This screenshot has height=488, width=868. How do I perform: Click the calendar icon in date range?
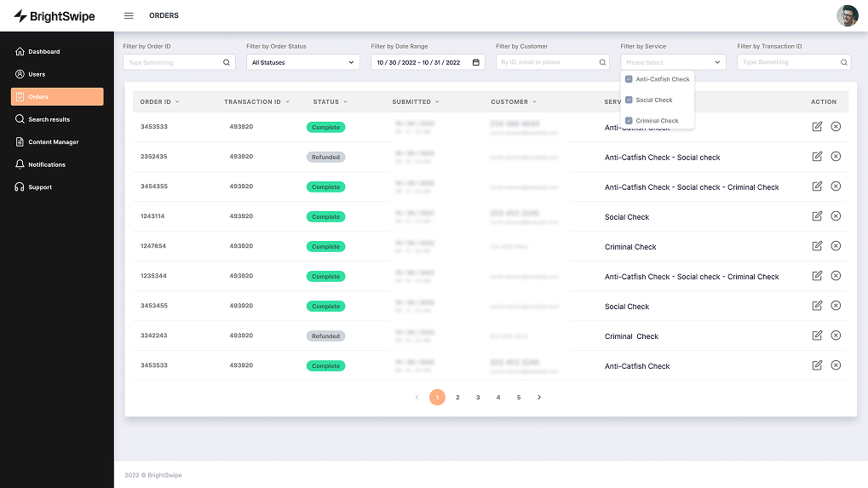click(x=476, y=62)
